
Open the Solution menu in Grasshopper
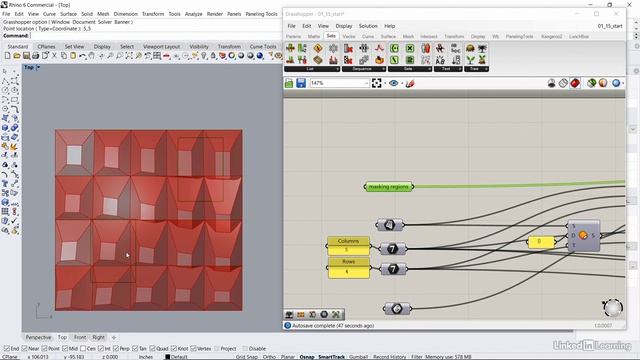coord(368,26)
